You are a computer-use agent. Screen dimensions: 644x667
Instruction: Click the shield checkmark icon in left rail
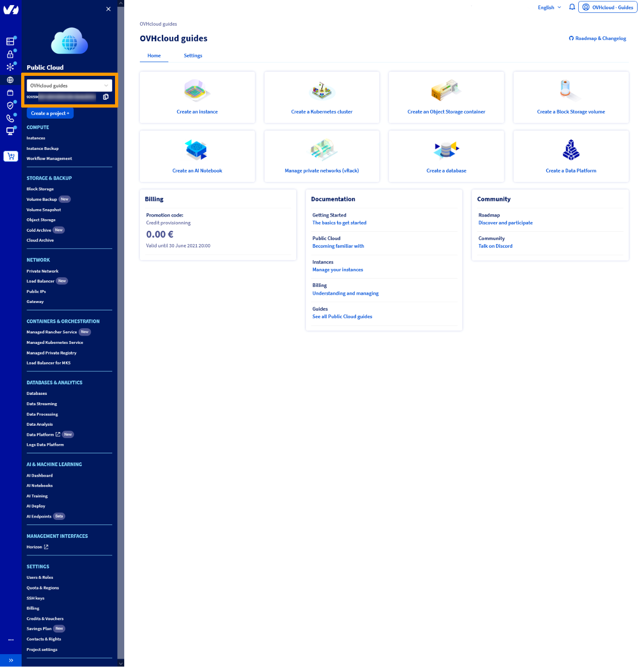pyautogui.click(x=10, y=106)
